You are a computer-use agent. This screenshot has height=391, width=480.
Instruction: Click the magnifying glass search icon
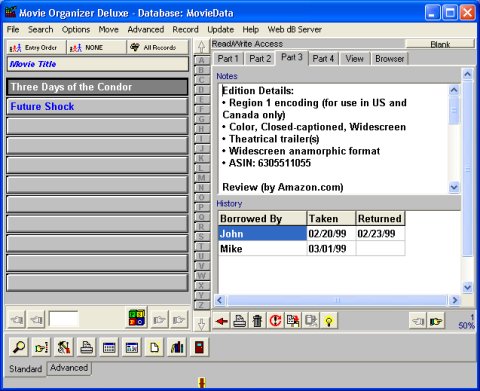(19, 347)
